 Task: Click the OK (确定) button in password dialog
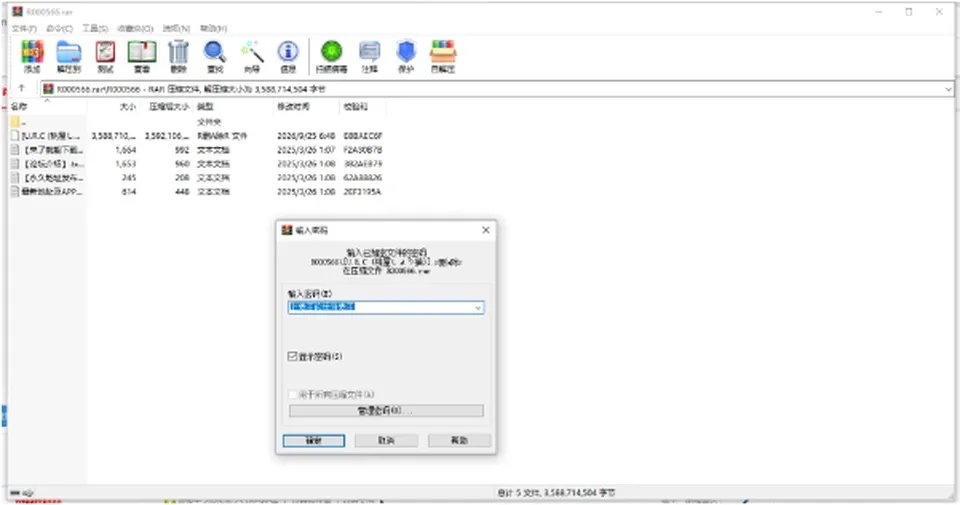point(313,440)
